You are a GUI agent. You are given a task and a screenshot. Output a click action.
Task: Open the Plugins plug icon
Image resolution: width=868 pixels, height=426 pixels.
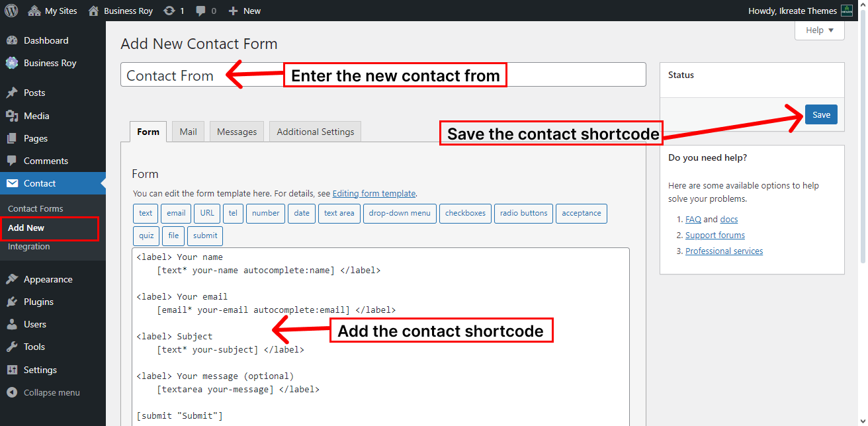[x=12, y=302]
